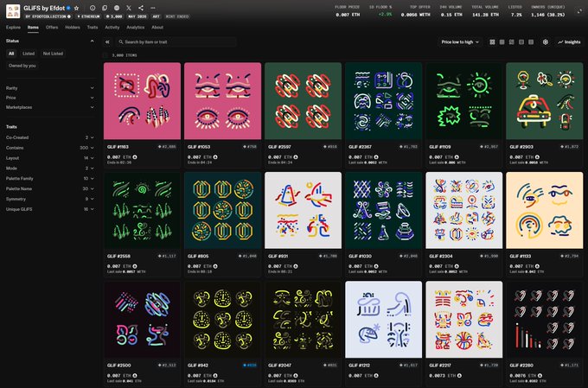Image resolution: width=588 pixels, height=388 pixels.
Task: Favorite the collection with the star icon
Action: (76, 8)
